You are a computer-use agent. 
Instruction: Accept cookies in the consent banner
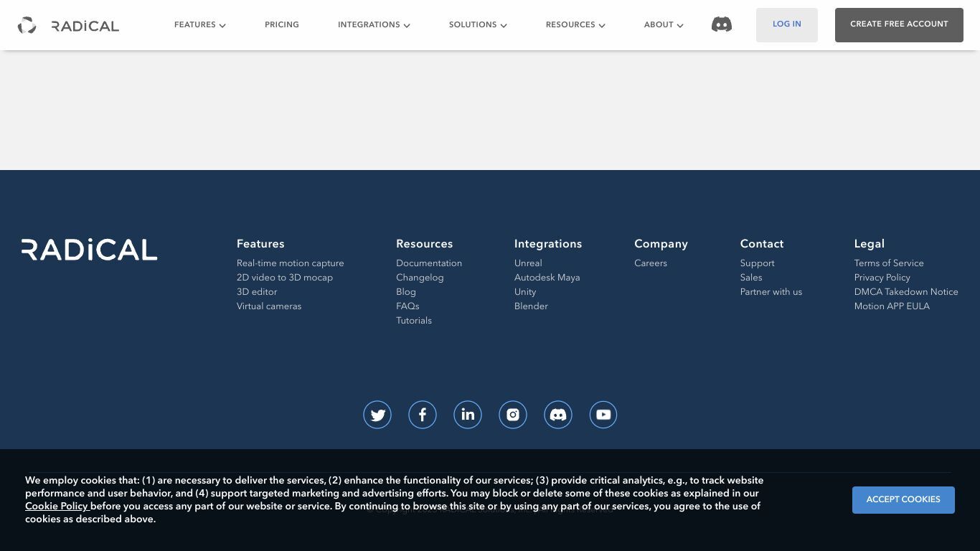click(903, 500)
